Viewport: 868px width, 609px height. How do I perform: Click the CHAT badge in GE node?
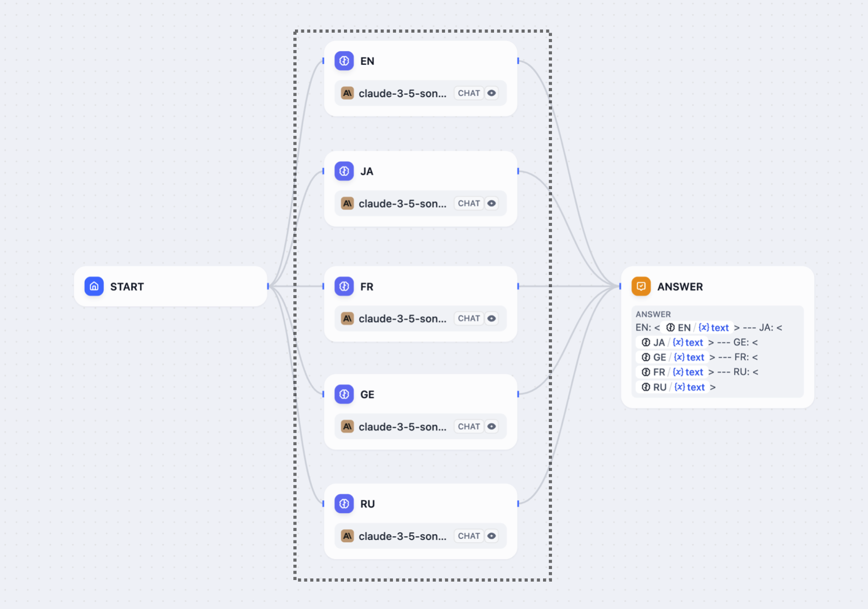[x=468, y=427]
